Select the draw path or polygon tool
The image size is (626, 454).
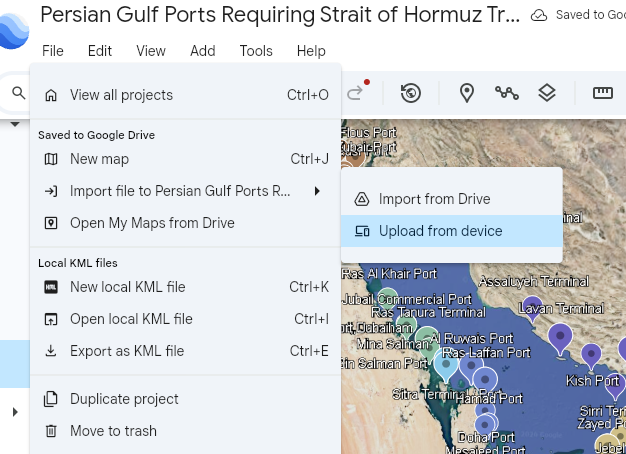[507, 93]
